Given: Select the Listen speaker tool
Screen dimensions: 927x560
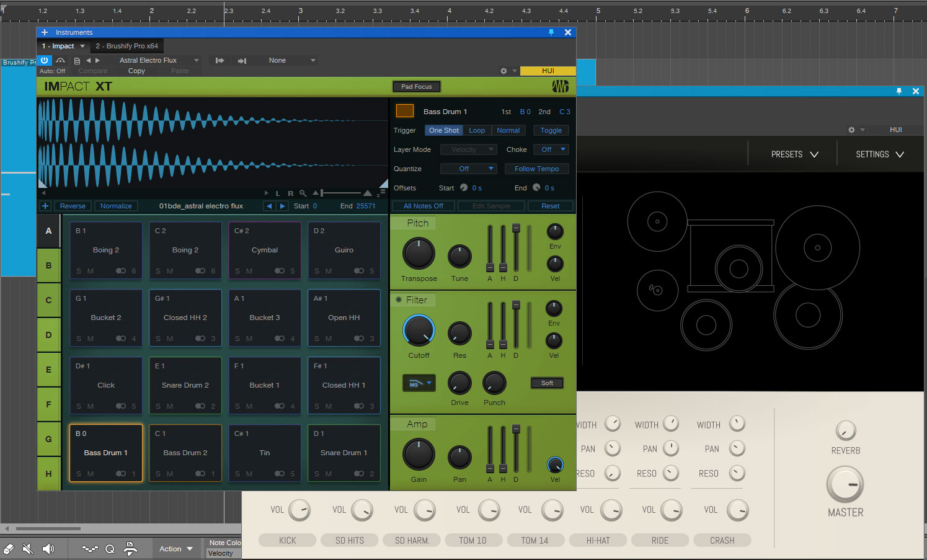Looking at the screenshot, I should tap(48, 549).
